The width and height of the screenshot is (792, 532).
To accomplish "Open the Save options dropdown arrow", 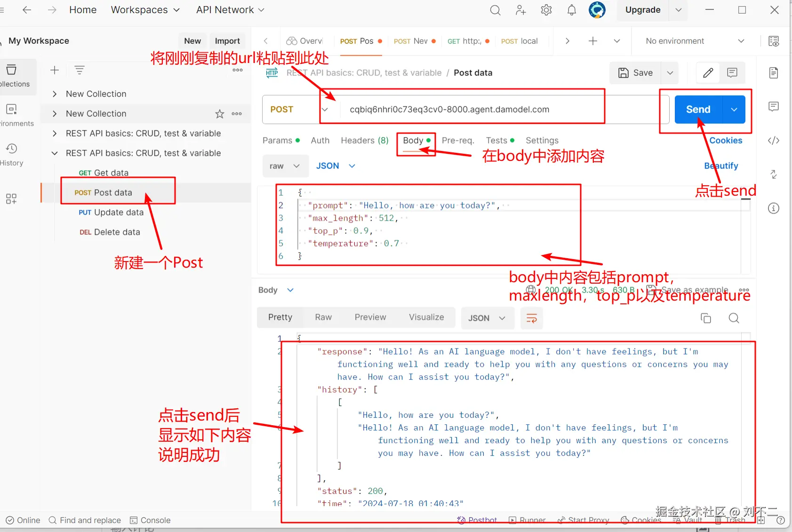I will click(670, 73).
